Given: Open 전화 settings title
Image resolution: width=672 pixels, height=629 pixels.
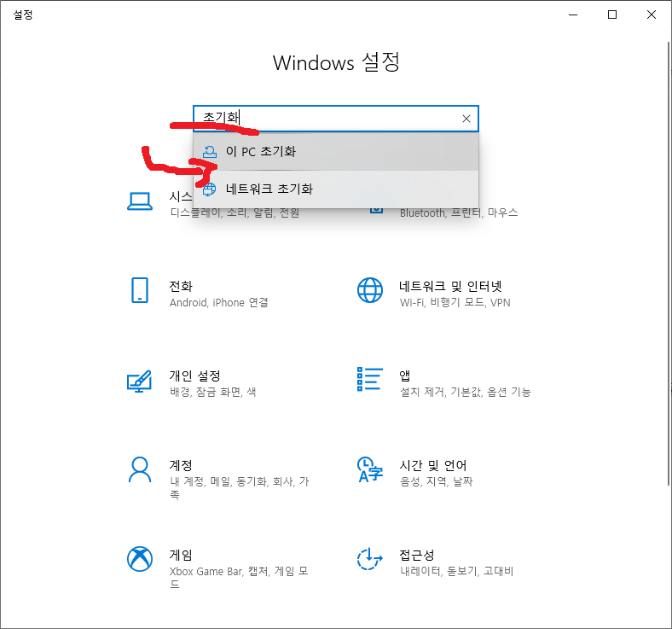Looking at the screenshot, I should point(181,286).
